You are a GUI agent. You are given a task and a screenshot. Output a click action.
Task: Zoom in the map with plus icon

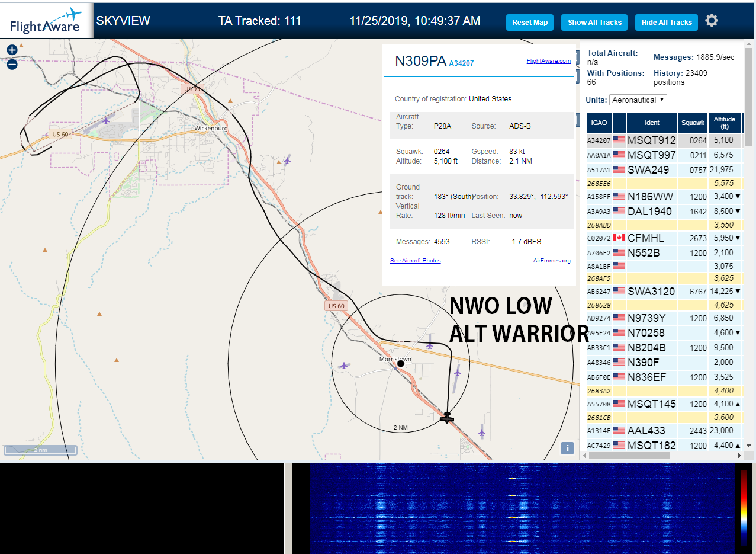[12, 50]
